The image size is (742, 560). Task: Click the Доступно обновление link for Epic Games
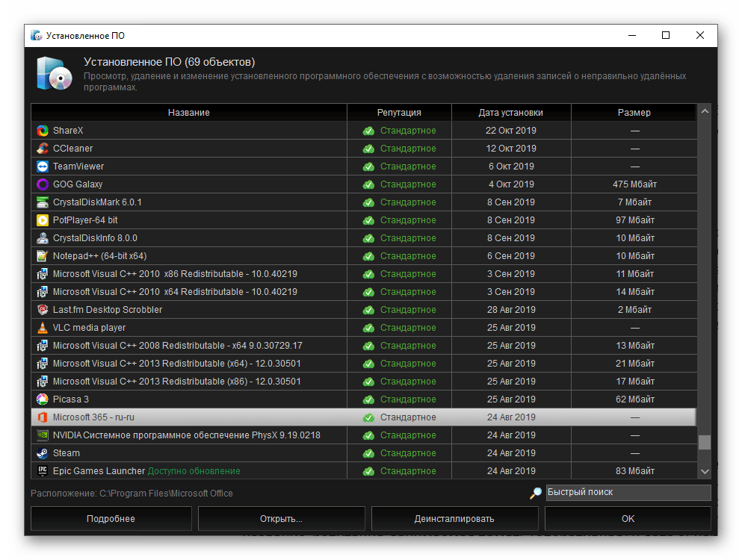pos(194,471)
